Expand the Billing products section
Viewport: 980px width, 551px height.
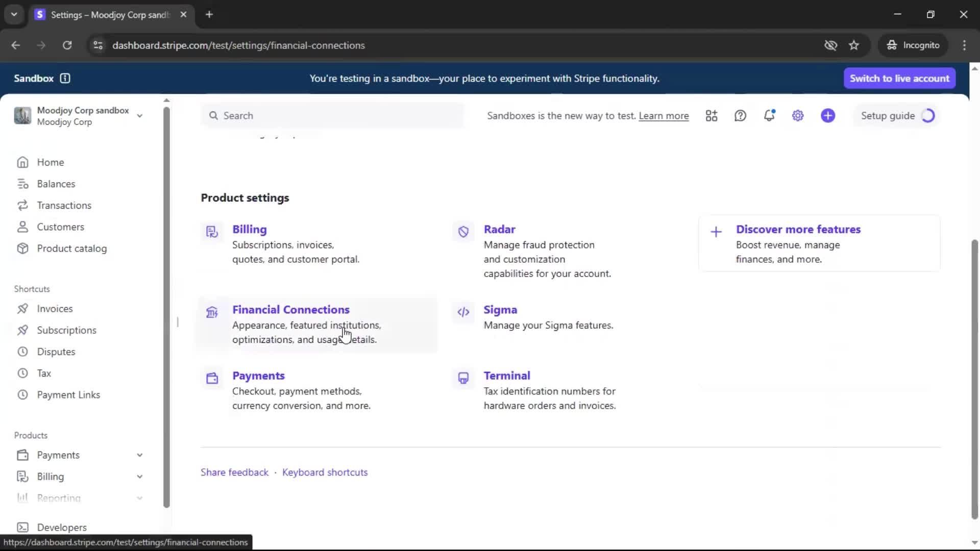(139, 477)
